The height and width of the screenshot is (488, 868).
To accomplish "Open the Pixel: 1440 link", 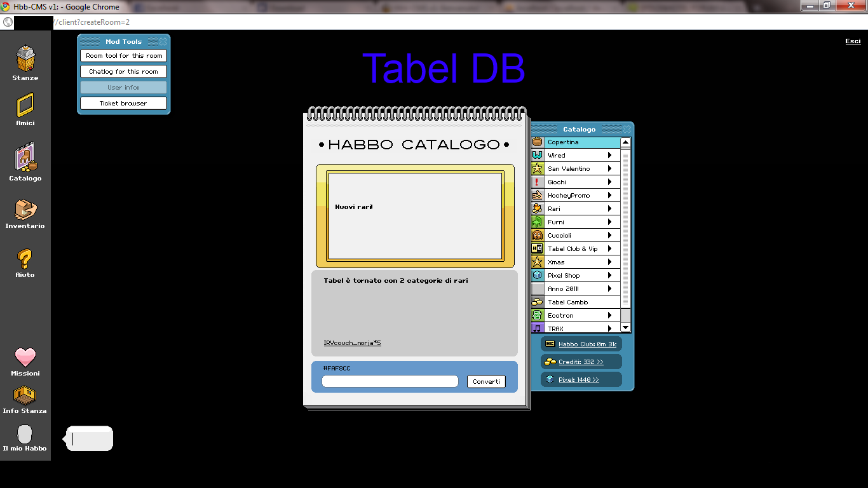I will 578,379.
